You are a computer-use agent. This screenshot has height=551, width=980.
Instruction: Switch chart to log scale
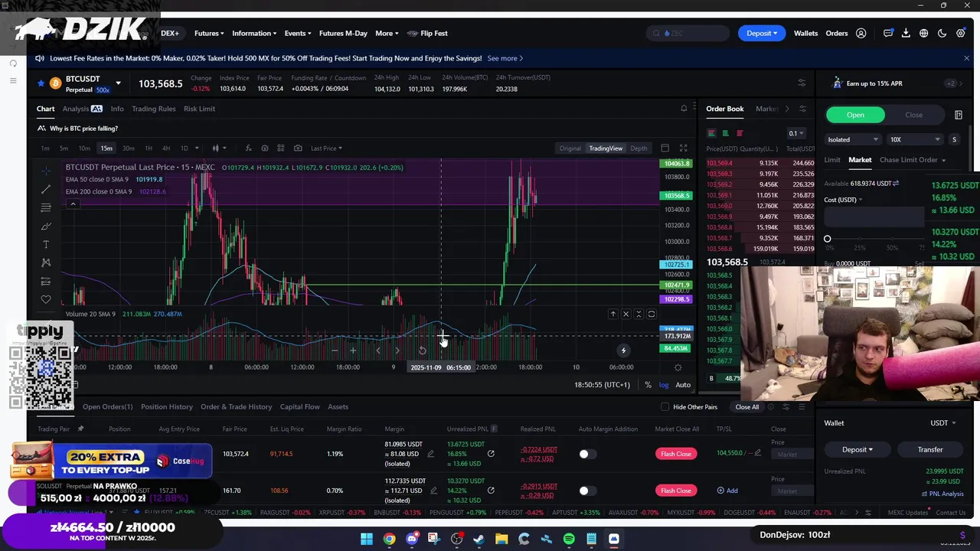(664, 385)
